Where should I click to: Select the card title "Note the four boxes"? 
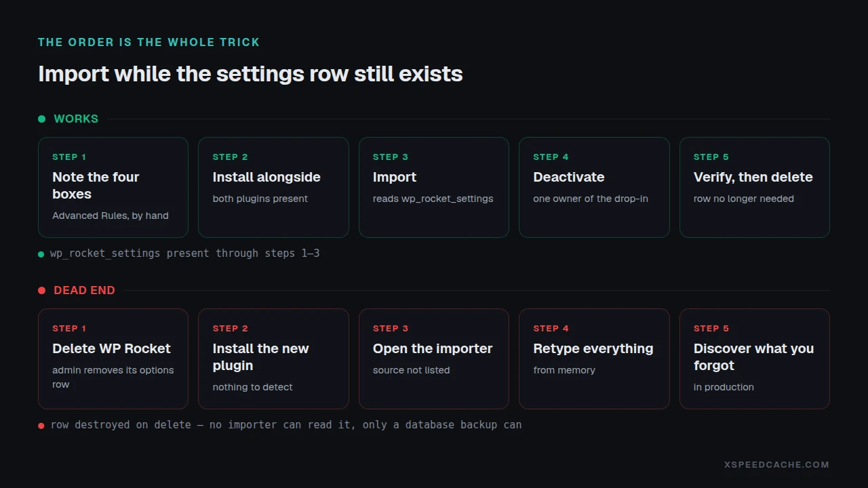click(96, 185)
